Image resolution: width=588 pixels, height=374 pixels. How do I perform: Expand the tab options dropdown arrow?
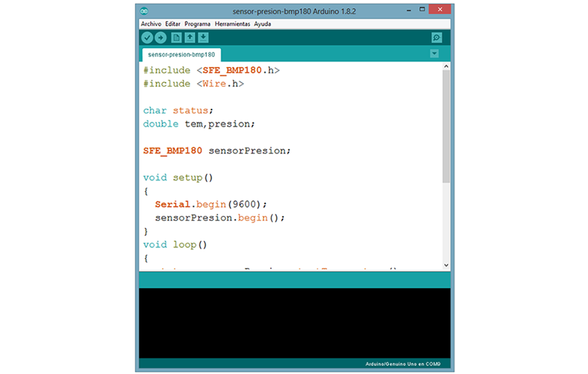click(x=435, y=54)
